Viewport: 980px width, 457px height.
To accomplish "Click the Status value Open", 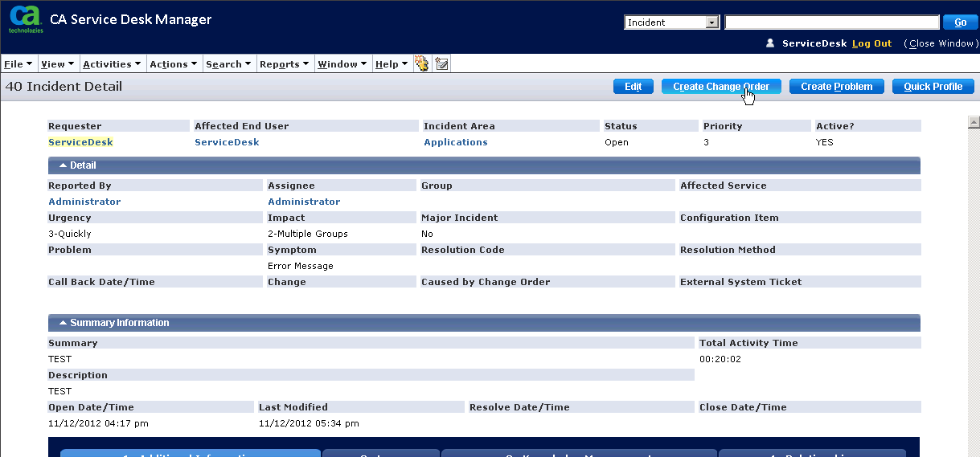I will point(617,142).
